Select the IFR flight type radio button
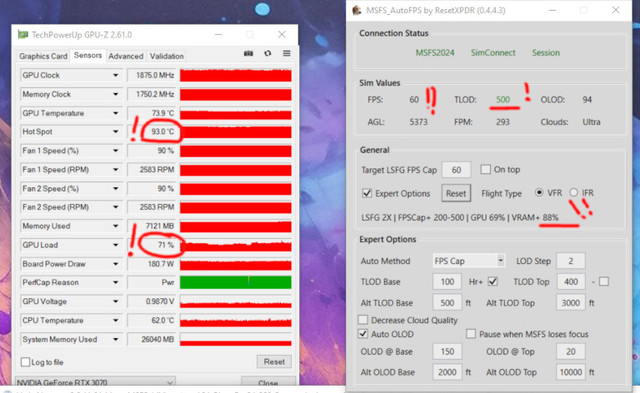 (x=573, y=192)
